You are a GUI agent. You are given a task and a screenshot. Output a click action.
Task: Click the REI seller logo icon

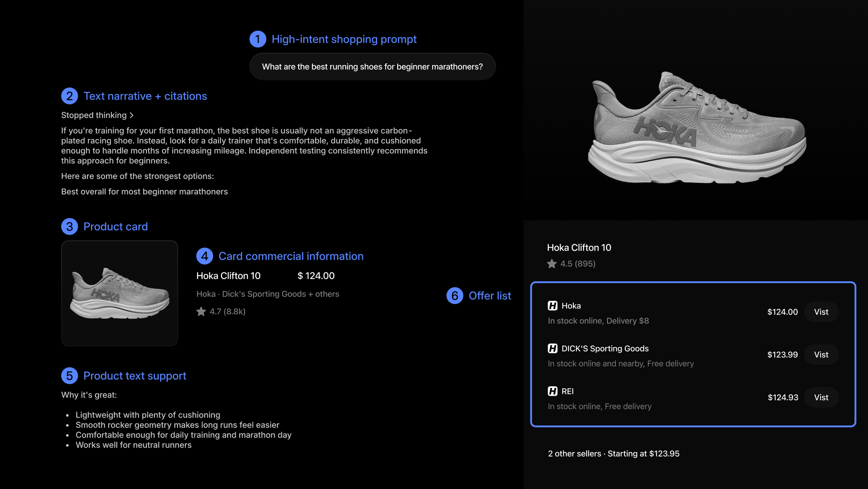[x=552, y=391]
